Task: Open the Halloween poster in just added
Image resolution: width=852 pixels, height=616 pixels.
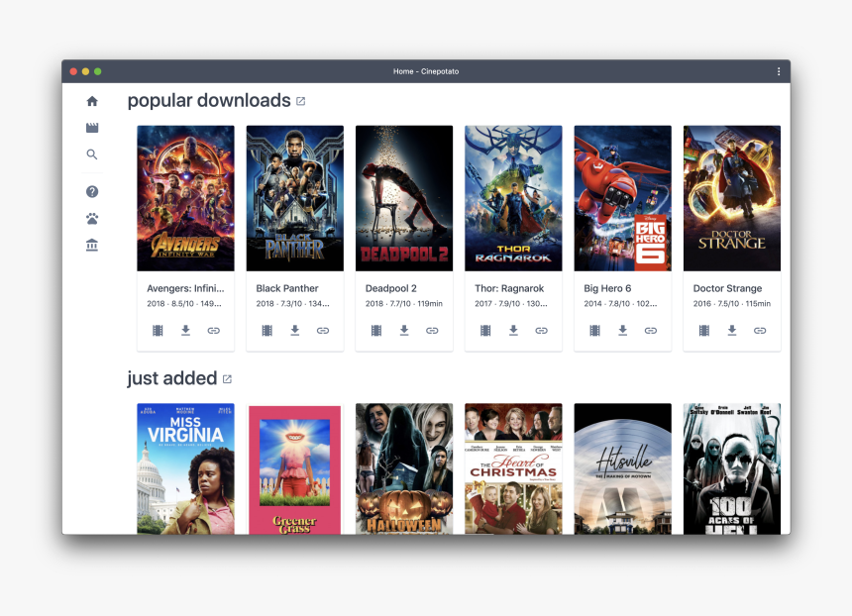Action: point(404,468)
